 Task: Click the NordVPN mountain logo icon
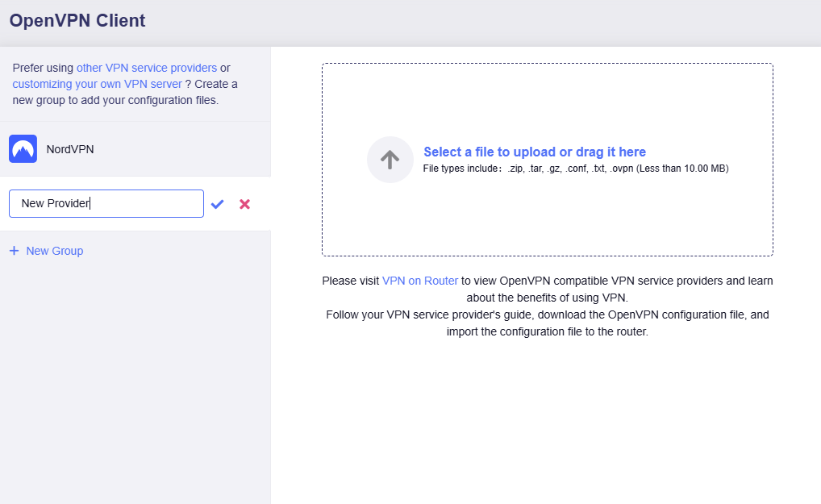click(x=23, y=149)
